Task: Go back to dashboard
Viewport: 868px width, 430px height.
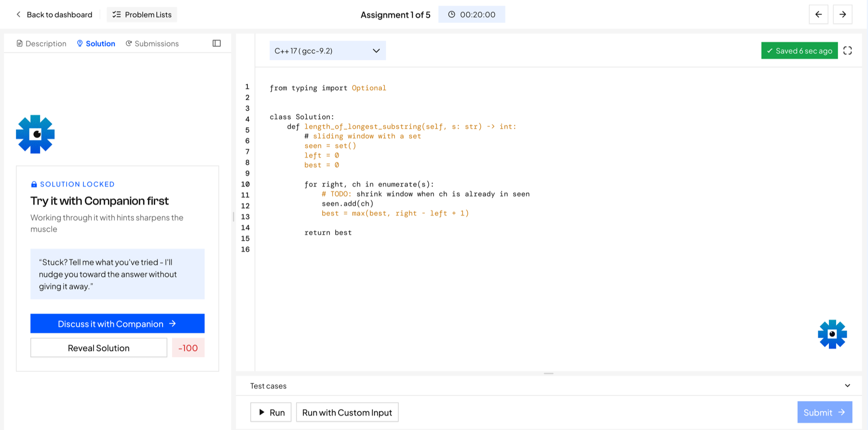Action: pyautogui.click(x=54, y=14)
